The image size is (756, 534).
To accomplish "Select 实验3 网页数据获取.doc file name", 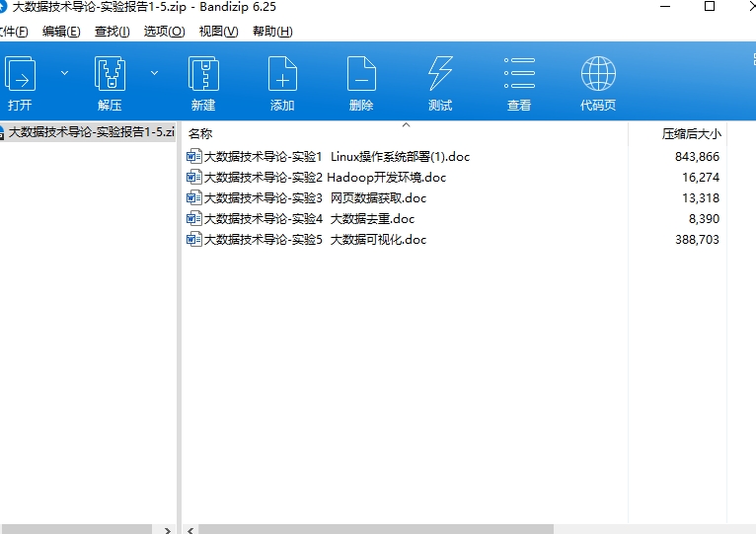I will point(315,197).
